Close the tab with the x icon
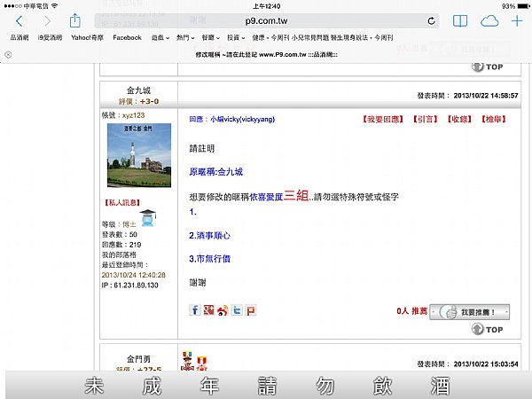Screen dimensions: 532x399 [9, 54]
